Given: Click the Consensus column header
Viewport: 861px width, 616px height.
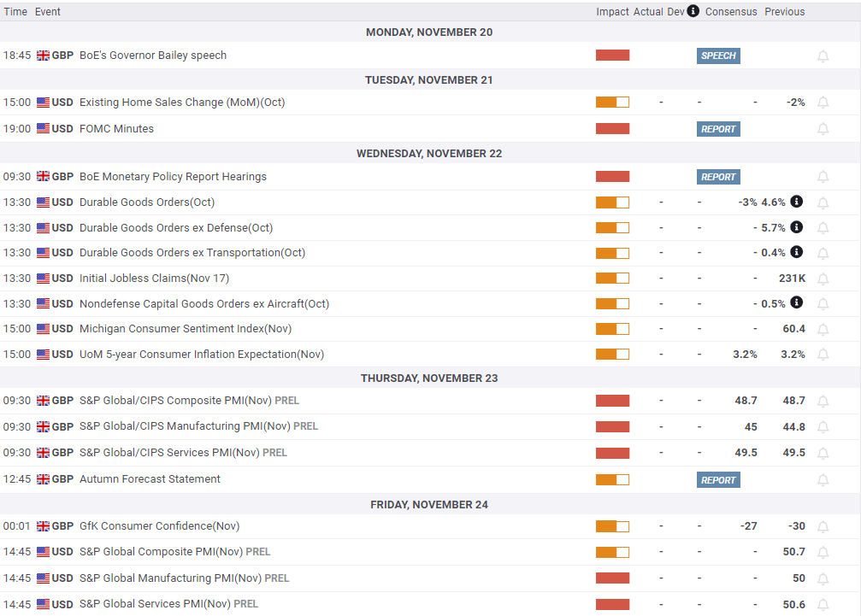Looking at the screenshot, I should 731,11.
